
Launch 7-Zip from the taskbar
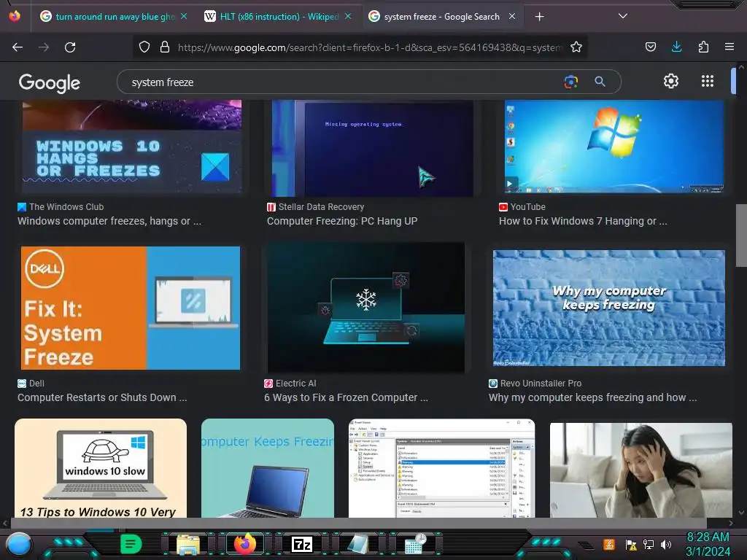(x=301, y=544)
